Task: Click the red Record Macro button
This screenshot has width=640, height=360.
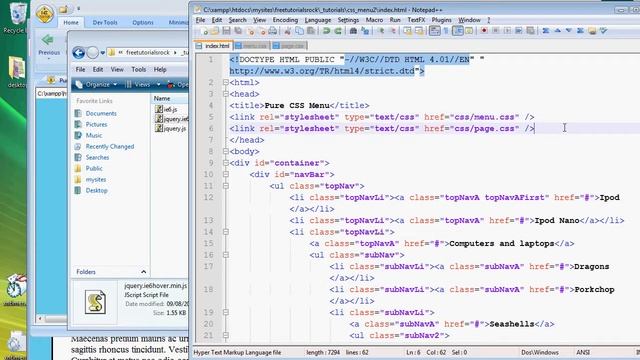Action: (x=484, y=31)
